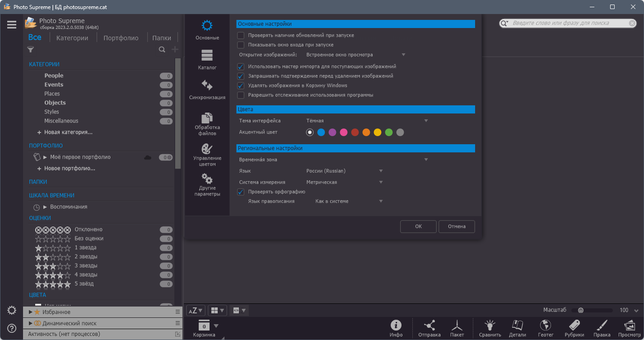644x340 pixels.
Task: Open the Открытие изображений dropdown
Action: tap(356, 55)
